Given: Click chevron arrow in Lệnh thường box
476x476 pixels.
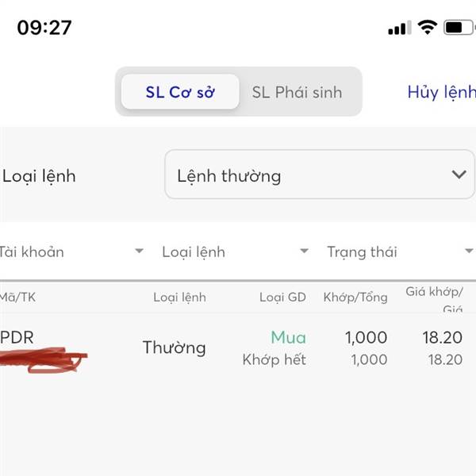Looking at the screenshot, I should [459, 175].
